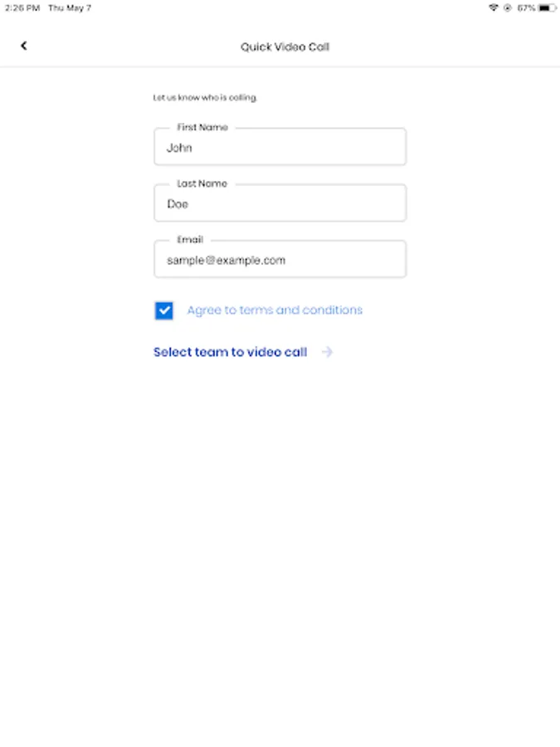560x747 pixels.
Task: Tap the Wi-Fi status icon
Action: pos(494,7)
